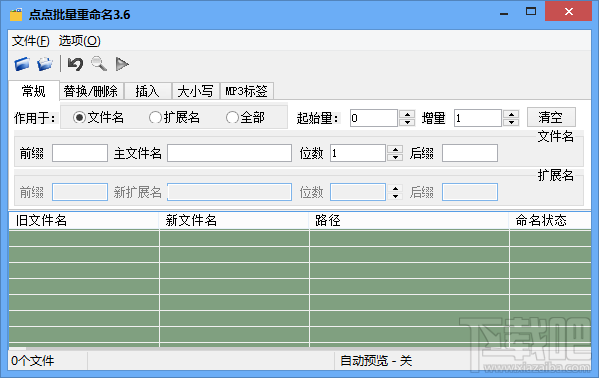Click the 清空 button
Viewport: 599px width, 378px height.
point(551,117)
